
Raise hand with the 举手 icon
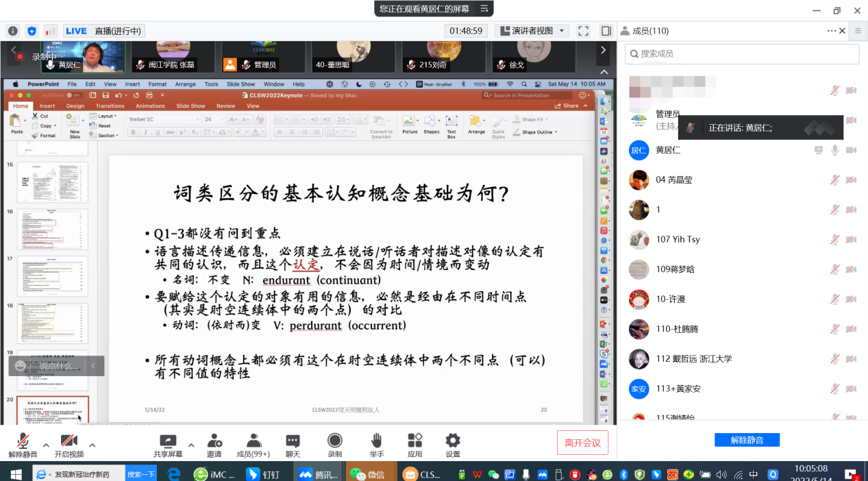pyautogui.click(x=376, y=445)
